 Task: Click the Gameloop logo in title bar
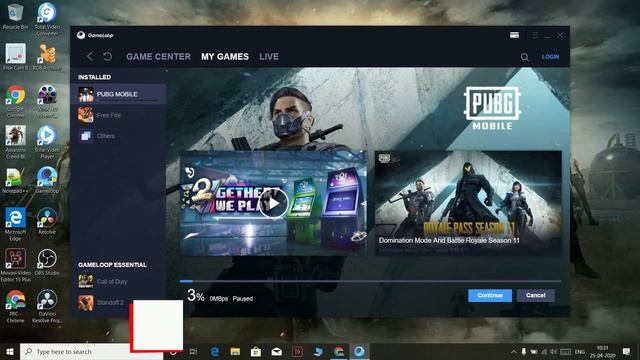pos(81,35)
